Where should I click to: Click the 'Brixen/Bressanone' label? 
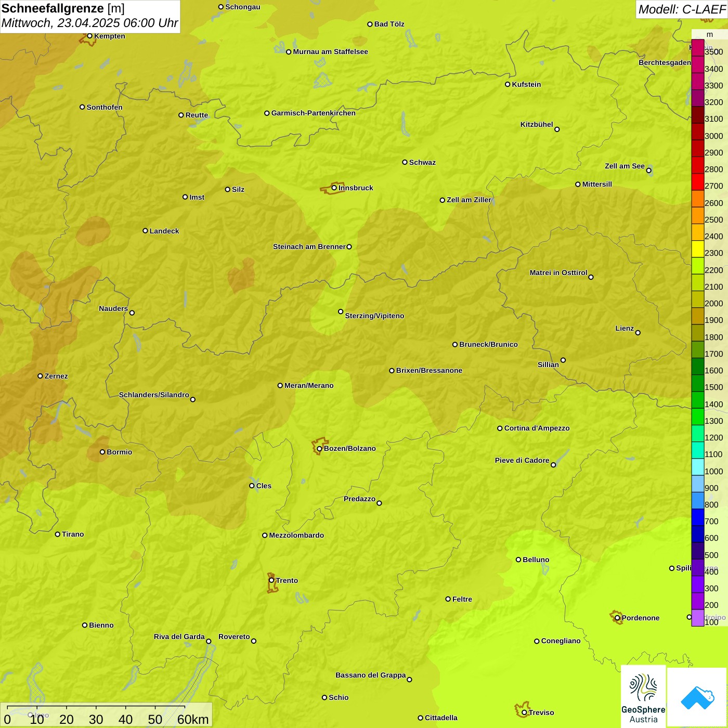tap(429, 370)
